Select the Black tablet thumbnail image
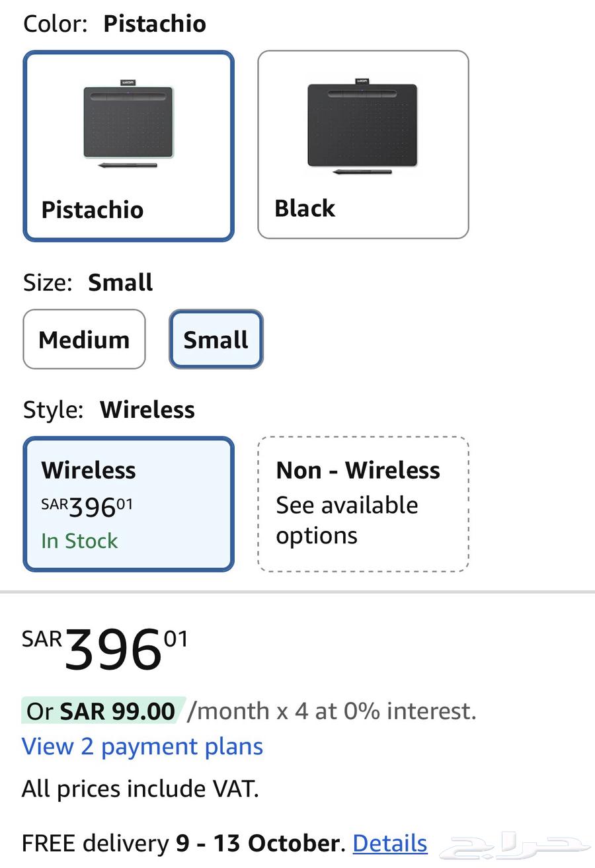595x868 pixels. click(x=362, y=126)
